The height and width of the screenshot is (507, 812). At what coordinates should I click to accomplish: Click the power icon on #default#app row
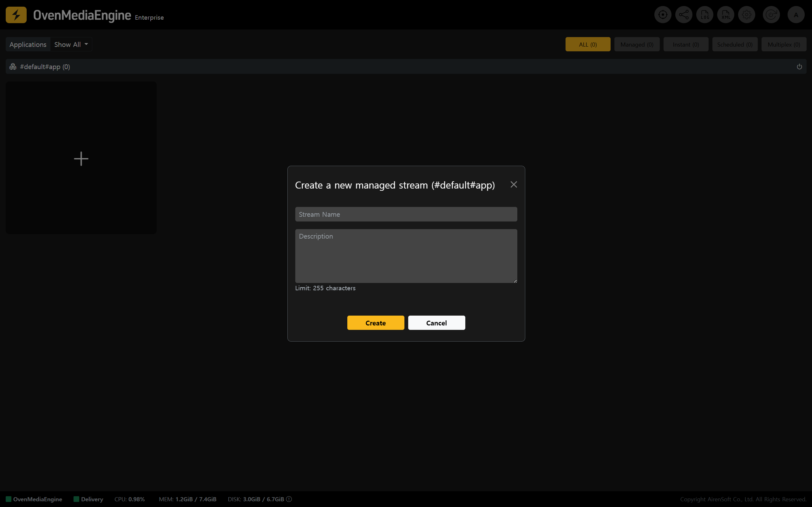(799, 67)
